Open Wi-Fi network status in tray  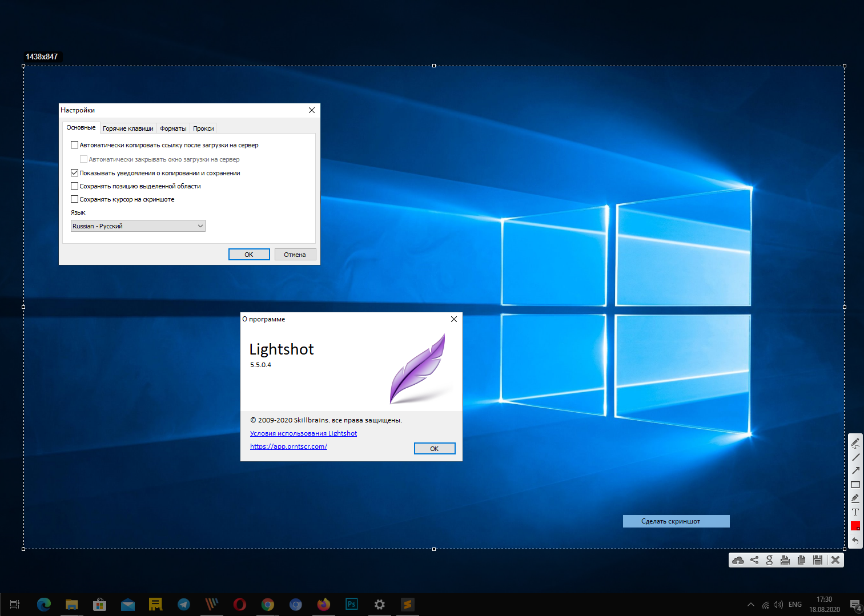(765, 605)
